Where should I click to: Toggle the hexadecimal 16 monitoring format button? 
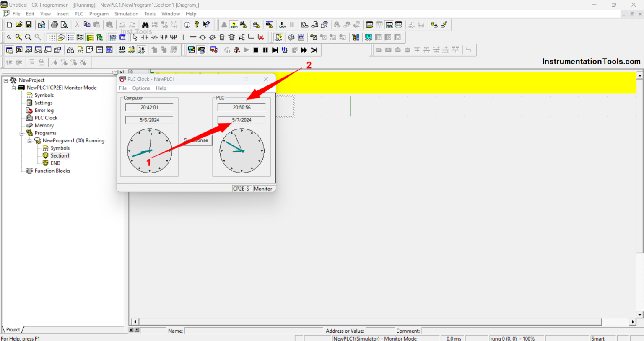(x=142, y=50)
